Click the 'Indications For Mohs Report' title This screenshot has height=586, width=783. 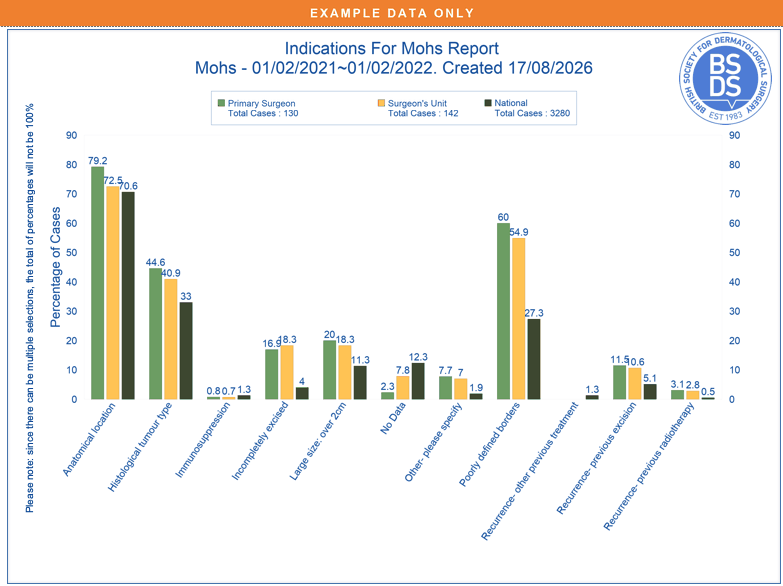[x=392, y=48]
